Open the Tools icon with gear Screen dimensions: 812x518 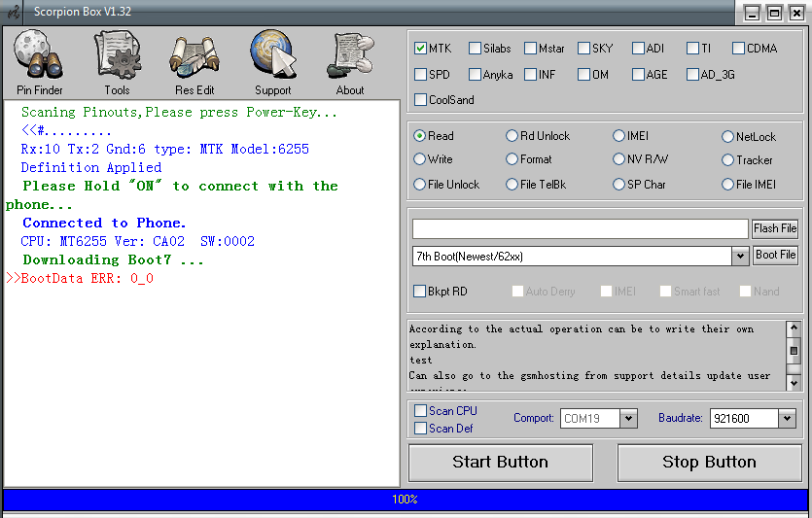[117, 63]
